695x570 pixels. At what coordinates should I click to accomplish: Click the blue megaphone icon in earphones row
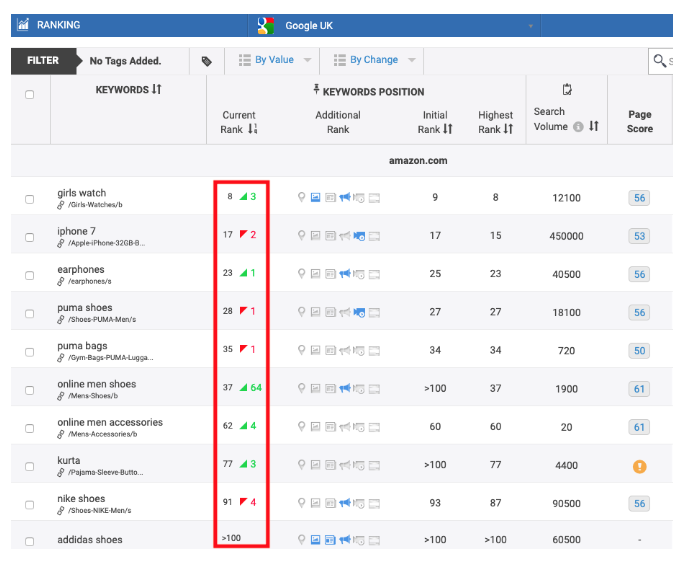[345, 274]
